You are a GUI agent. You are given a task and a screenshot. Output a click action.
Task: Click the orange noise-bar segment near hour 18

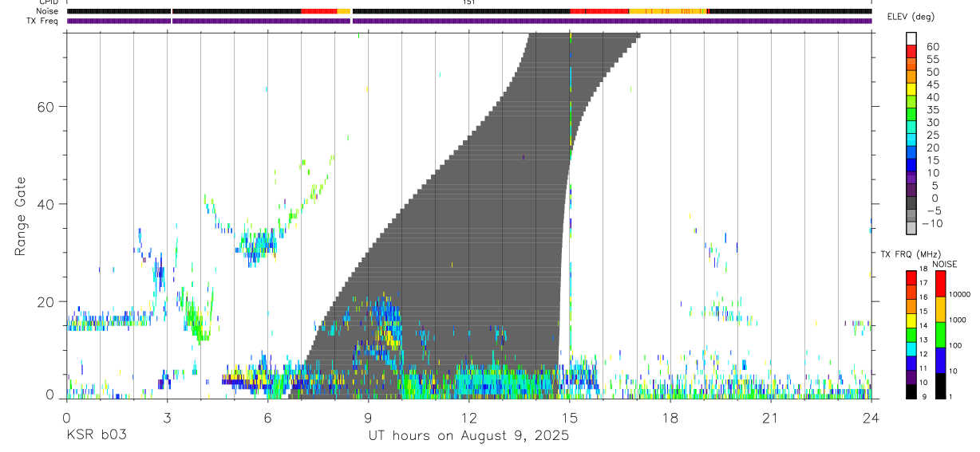668,11
